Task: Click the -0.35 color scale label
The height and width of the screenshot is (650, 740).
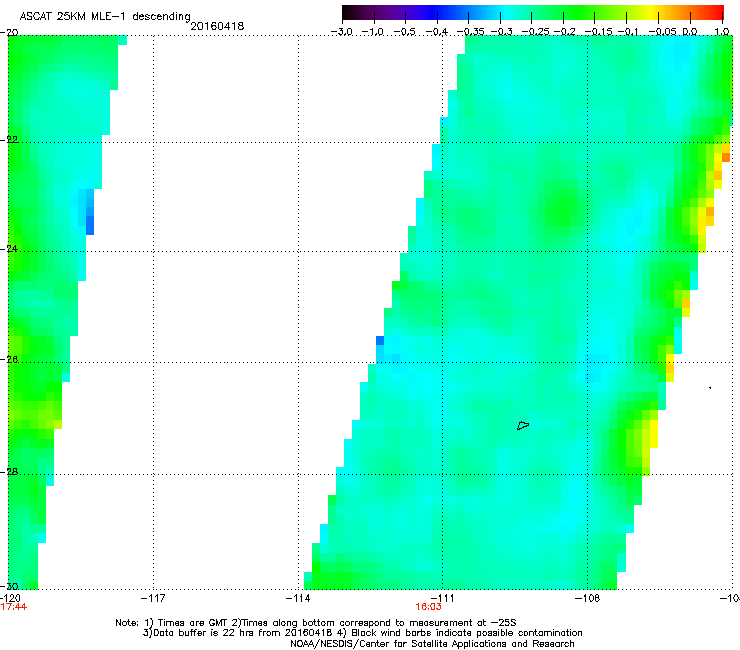Action: 470,32
